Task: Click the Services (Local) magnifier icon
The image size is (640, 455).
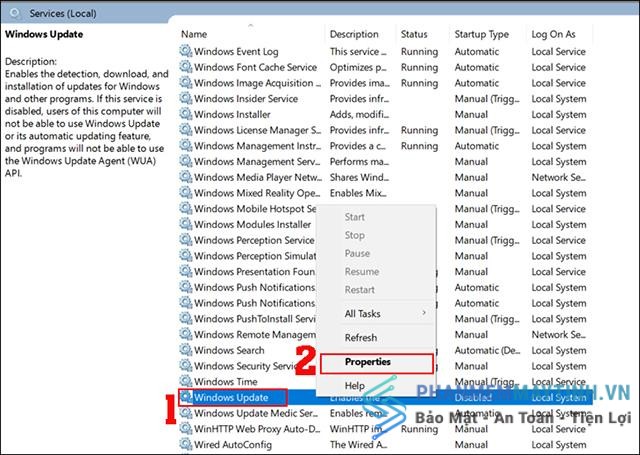Action: tap(15, 13)
